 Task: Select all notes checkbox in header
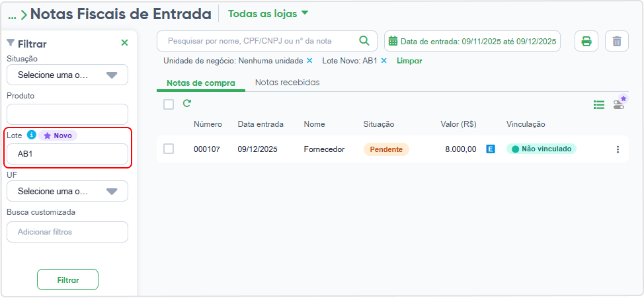pyautogui.click(x=169, y=104)
